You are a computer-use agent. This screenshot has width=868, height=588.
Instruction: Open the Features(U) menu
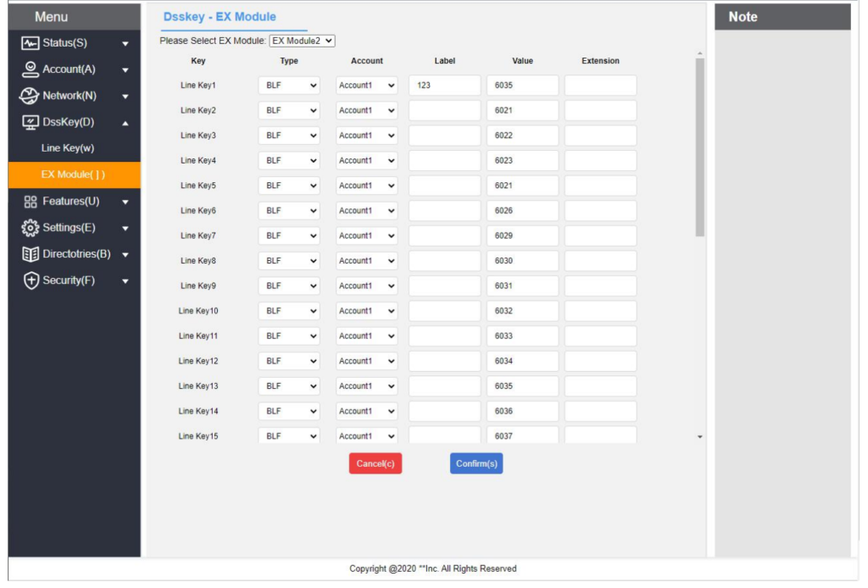[x=75, y=202]
